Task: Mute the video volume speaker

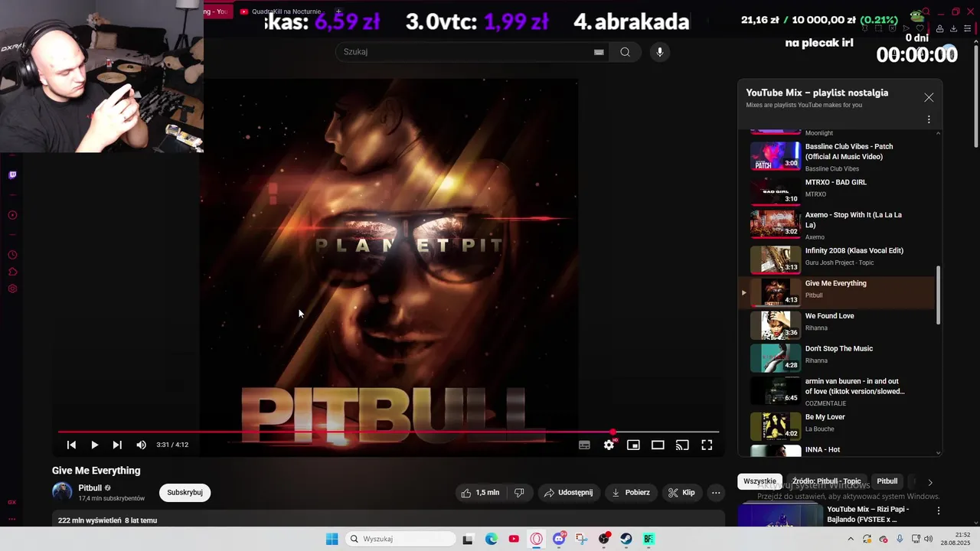Action: pyautogui.click(x=141, y=445)
